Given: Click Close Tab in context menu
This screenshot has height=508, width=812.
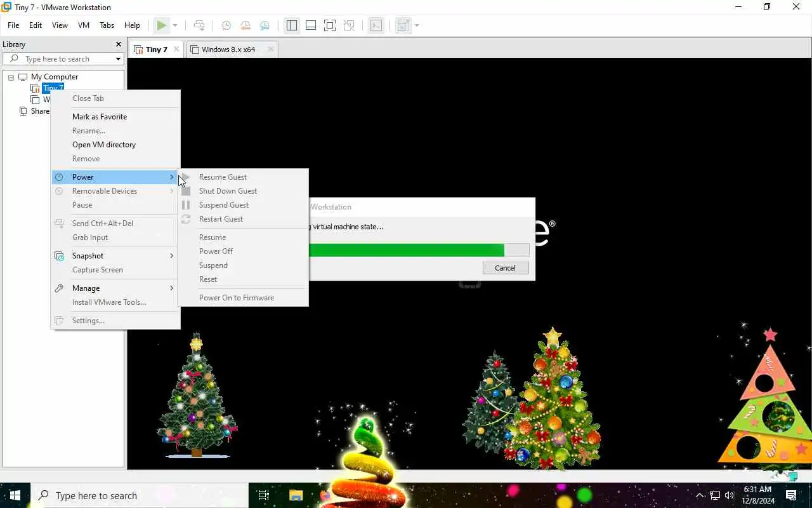Looking at the screenshot, I should (88, 98).
